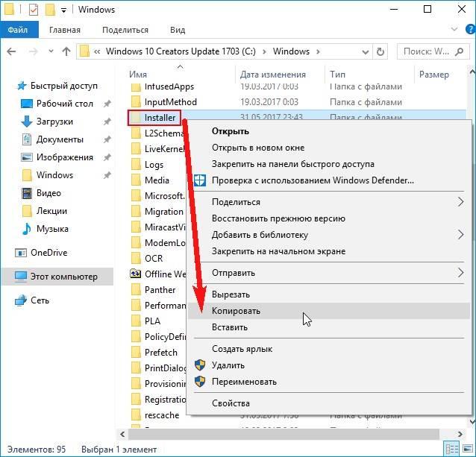Screen dimensions: 476x457
Task: Select the PLA folder icon
Action: coord(136,321)
